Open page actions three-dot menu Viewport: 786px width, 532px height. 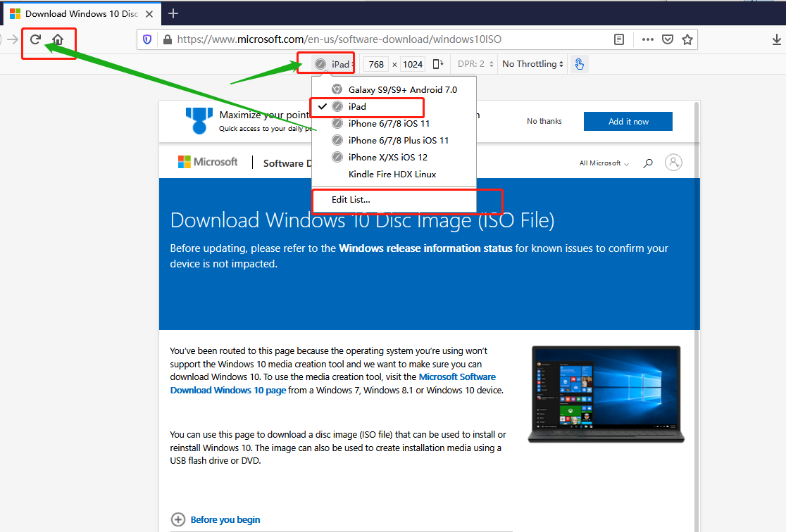tap(648, 39)
